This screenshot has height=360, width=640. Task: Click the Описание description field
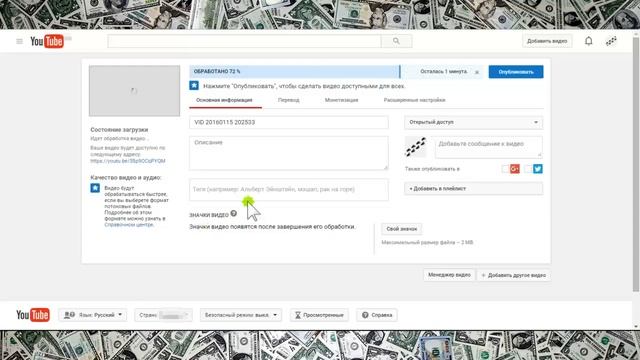289,153
